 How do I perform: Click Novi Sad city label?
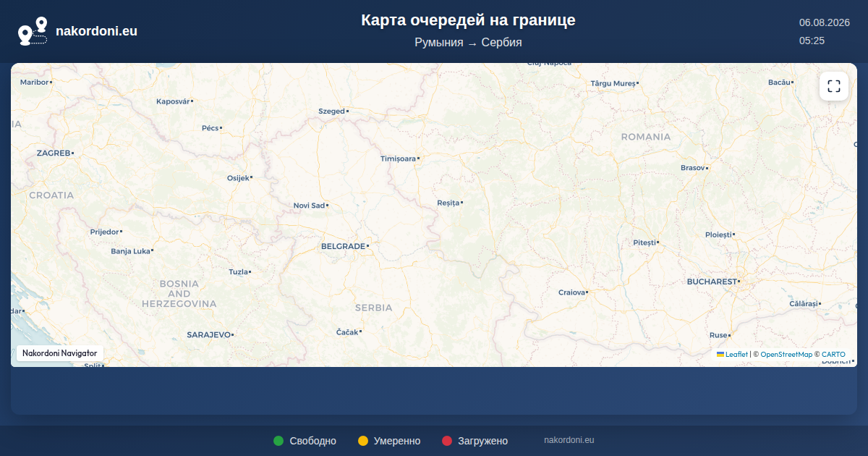[309, 206]
